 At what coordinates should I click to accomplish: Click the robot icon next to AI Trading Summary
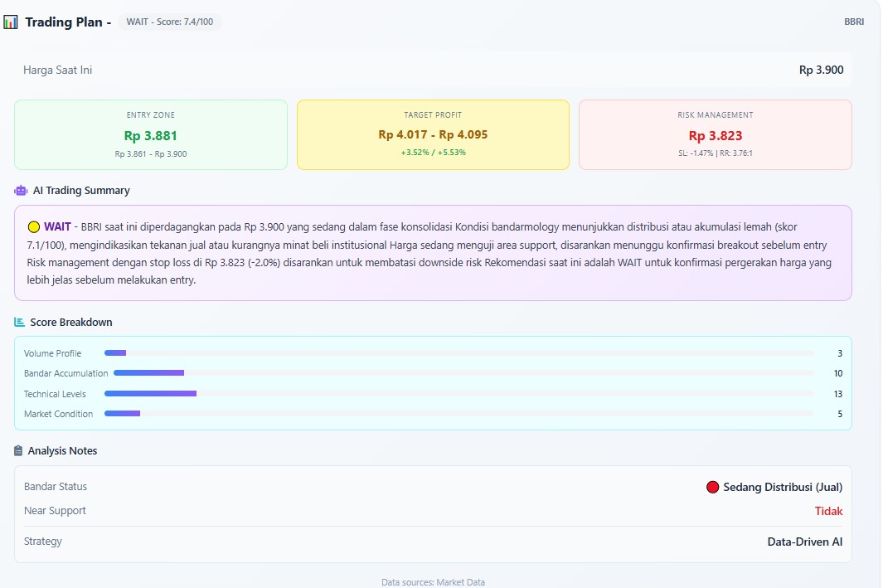tap(21, 191)
